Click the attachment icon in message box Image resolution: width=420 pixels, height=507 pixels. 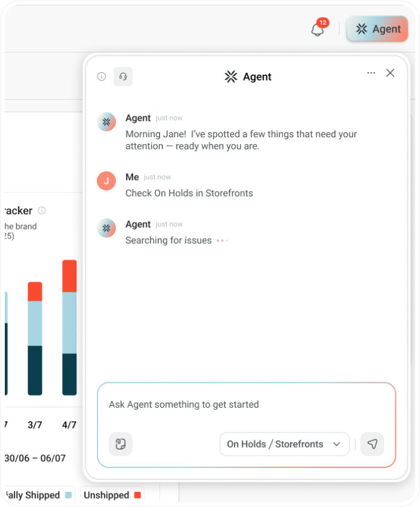[120, 444]
